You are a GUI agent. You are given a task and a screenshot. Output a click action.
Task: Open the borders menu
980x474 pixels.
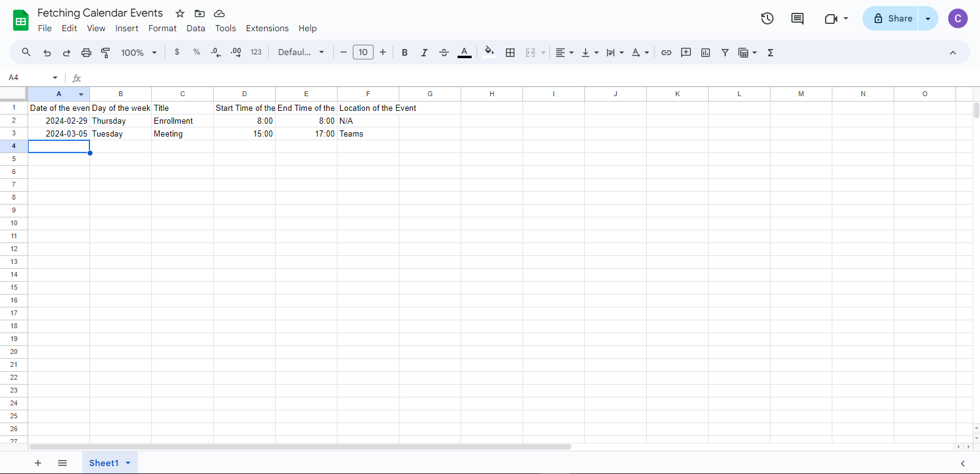(510, 53)
